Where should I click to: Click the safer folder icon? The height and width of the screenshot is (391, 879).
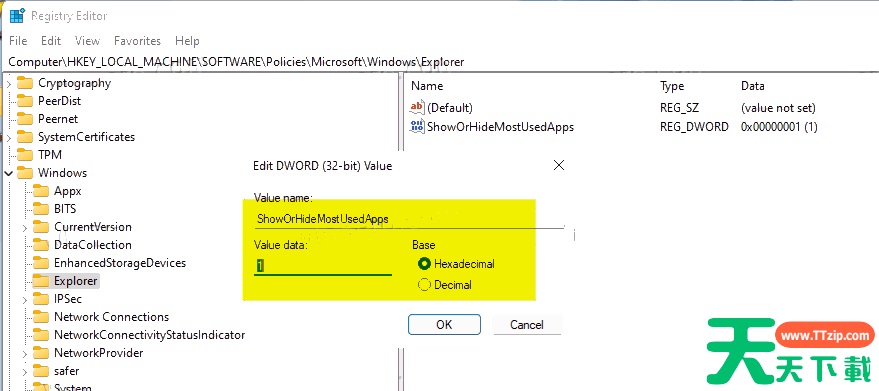click(x=41, y=371)
